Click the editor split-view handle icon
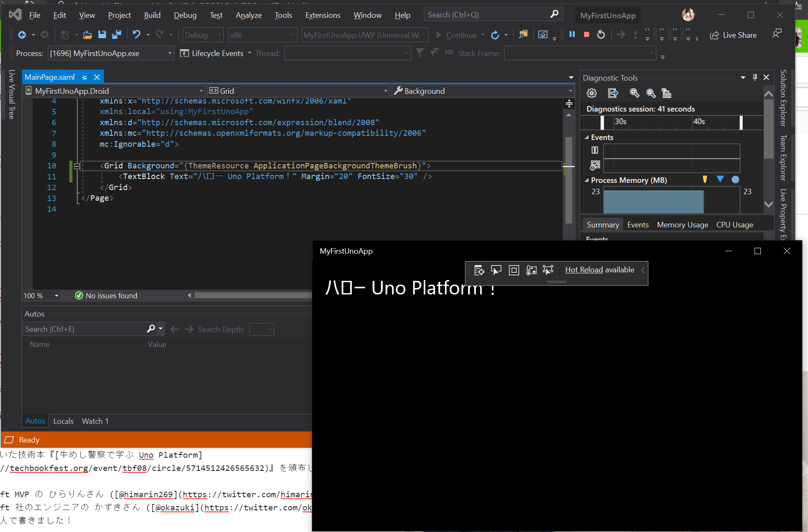Image resolution: width=808 pixels, height=532 pixels. (569, 104)
